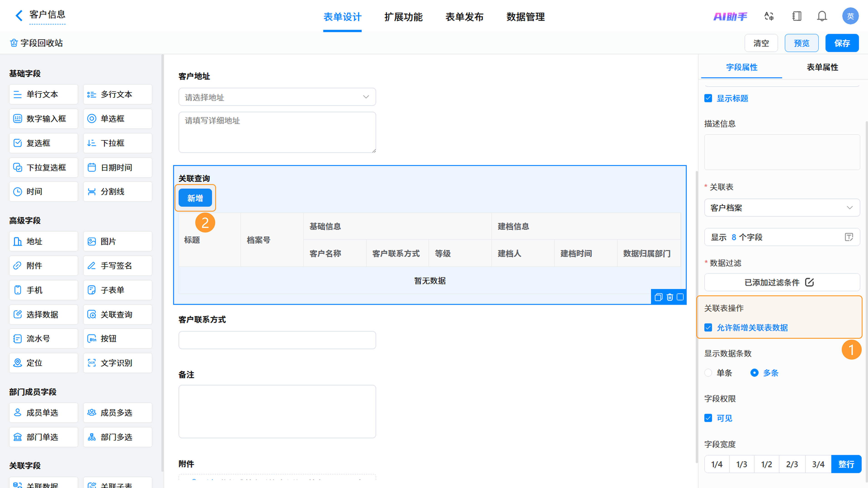Select the 下拉复选框 field
Viewport: 868px width, 488px height.
click(x=43, y=168)
